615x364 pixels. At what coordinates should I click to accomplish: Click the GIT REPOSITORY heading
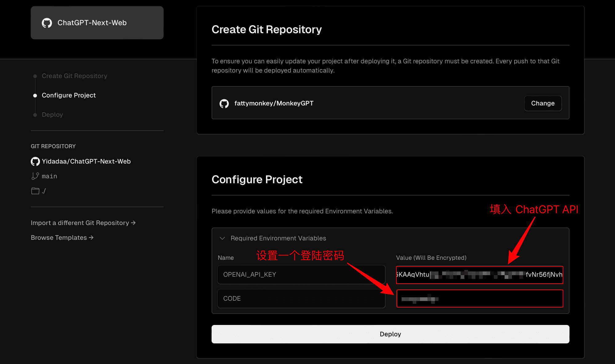click(53, 146)
